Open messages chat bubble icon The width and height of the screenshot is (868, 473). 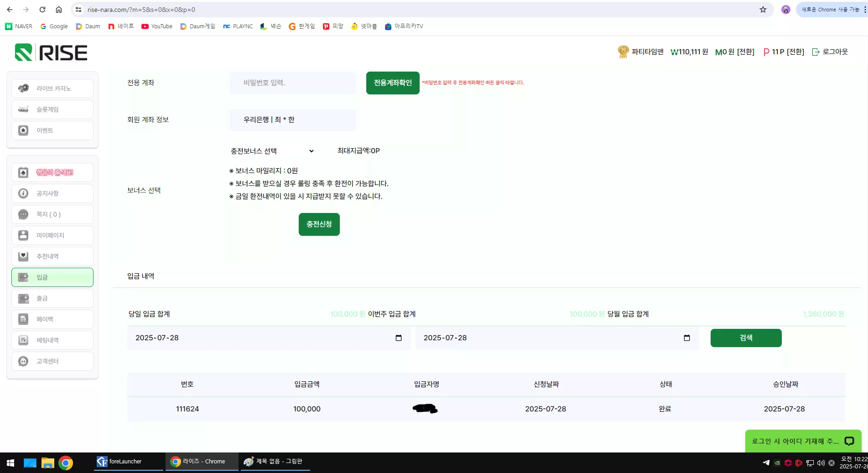point(23,214)
